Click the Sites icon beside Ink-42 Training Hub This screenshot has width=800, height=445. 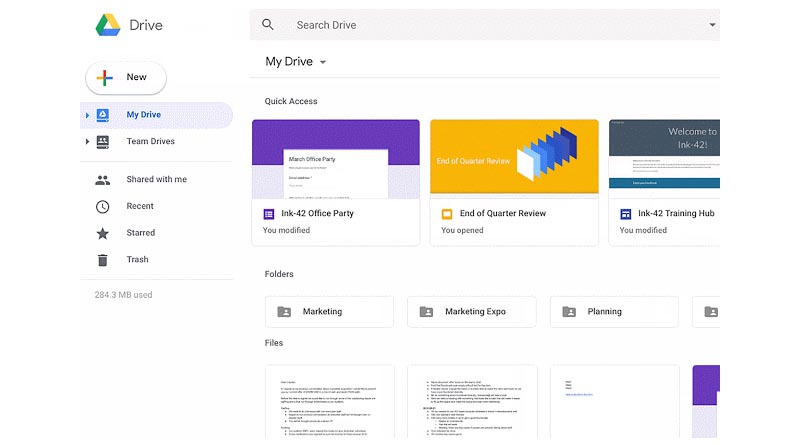626,214
